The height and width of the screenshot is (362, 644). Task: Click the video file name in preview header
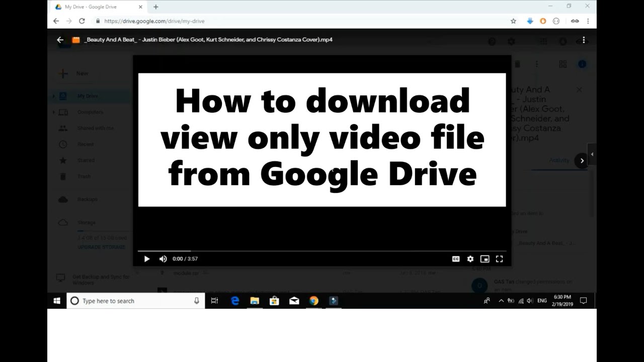(x=208, y=40)
